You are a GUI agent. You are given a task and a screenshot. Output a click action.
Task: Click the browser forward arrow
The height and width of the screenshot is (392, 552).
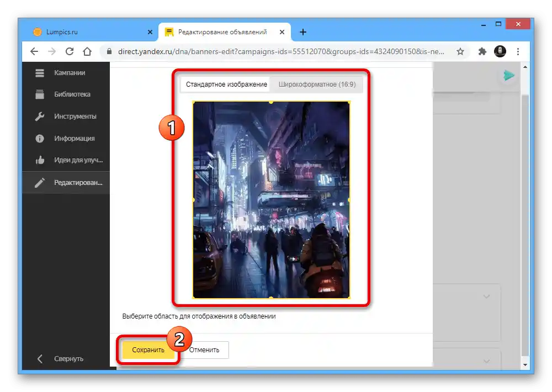pos(52,52)
